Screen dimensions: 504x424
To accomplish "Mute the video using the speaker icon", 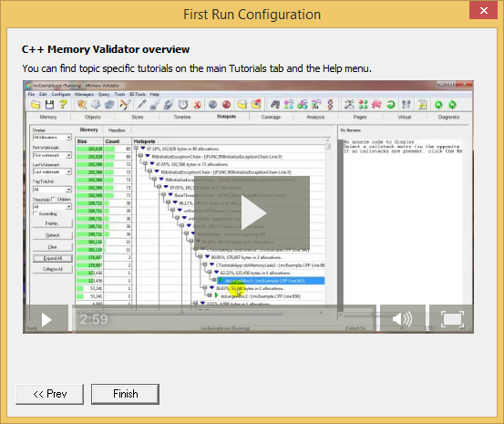I will coord(403,319).
